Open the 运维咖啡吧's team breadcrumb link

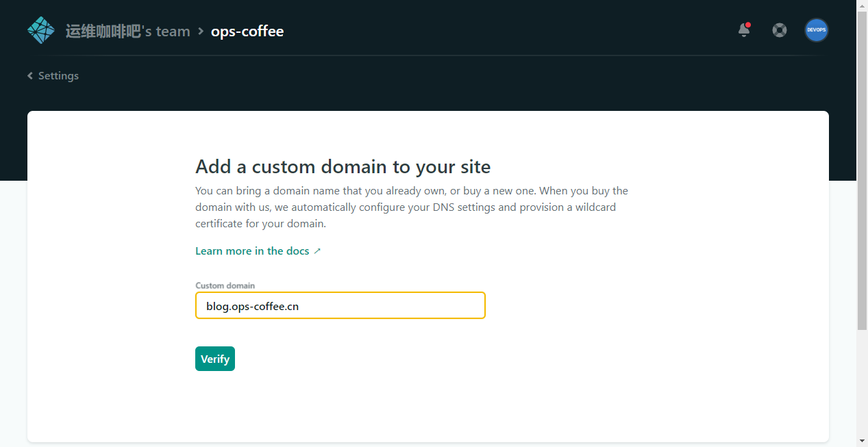tap(127, 31)
